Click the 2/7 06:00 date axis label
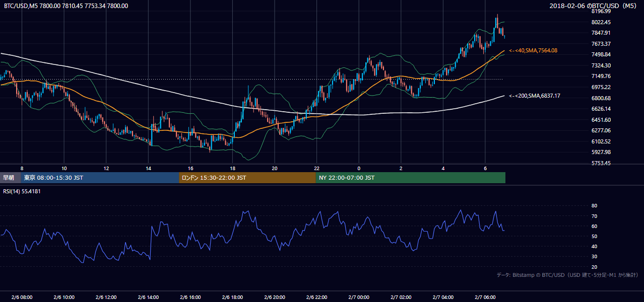Viewport: 644px width, 302px height. (x=485, y=297)
